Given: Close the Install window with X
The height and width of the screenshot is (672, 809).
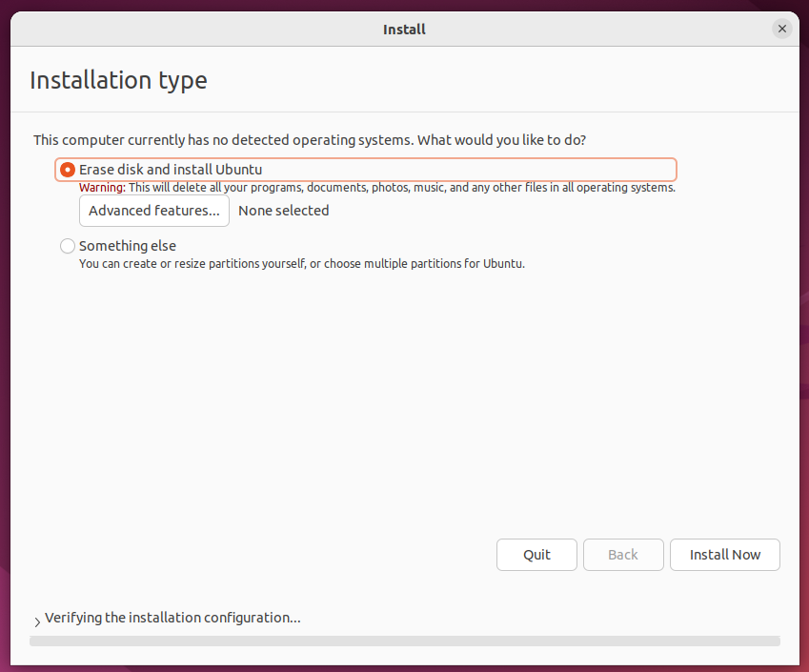Looking at the screenshot, I should [781, 29].
